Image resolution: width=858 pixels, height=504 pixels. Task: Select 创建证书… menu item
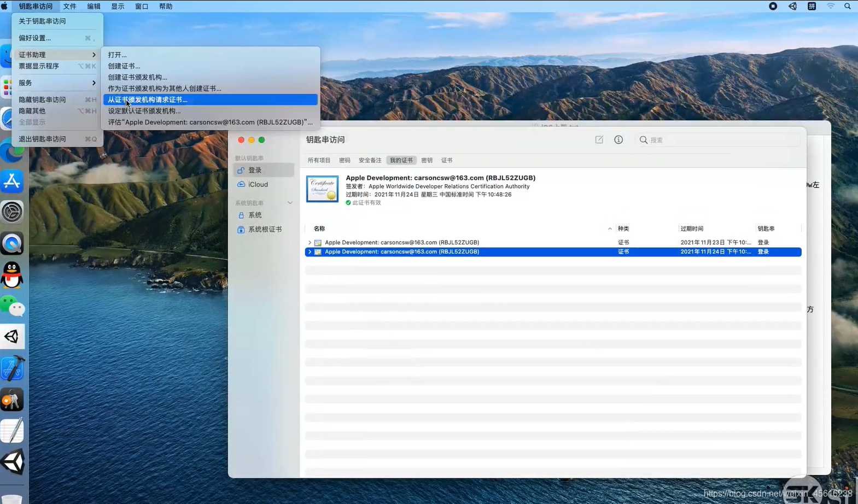point(210,66)
